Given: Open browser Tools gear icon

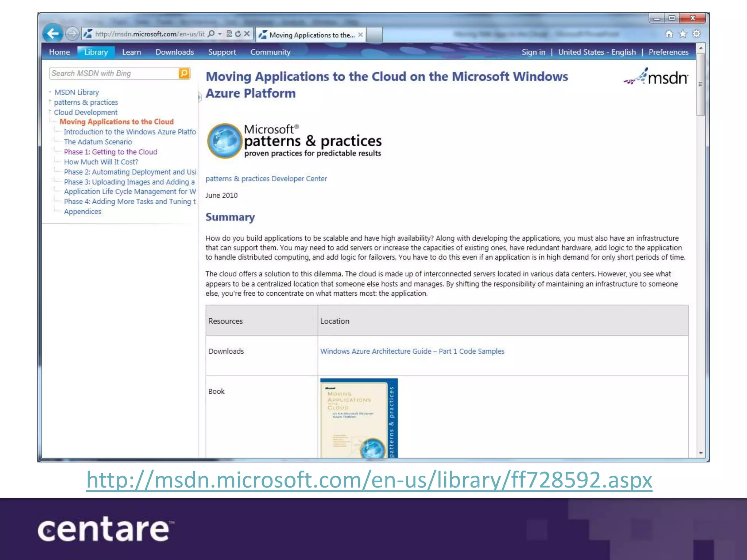Looking at the screenshot, I should 697,34.
